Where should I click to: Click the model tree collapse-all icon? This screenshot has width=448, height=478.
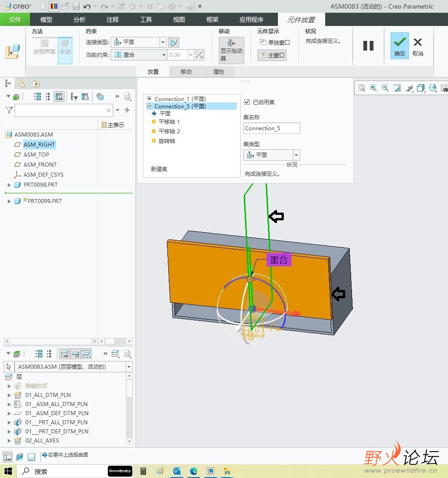(48, 97)
